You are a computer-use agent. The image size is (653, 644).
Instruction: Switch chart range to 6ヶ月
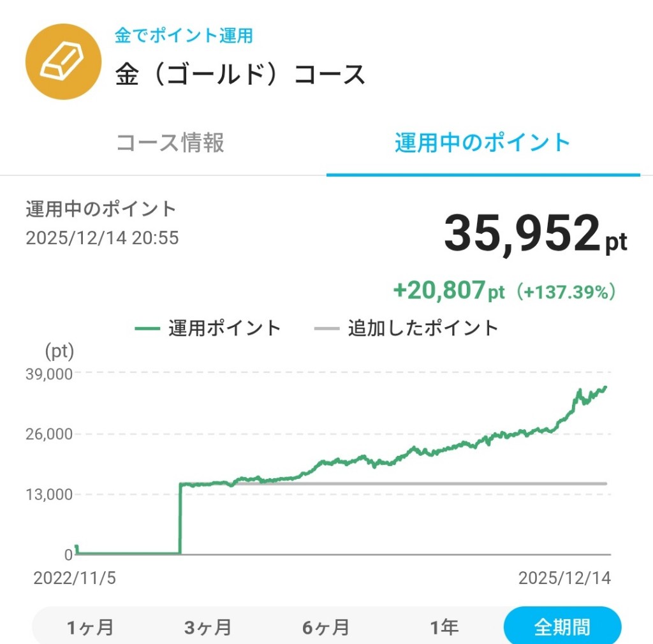[x=326, y=627]
